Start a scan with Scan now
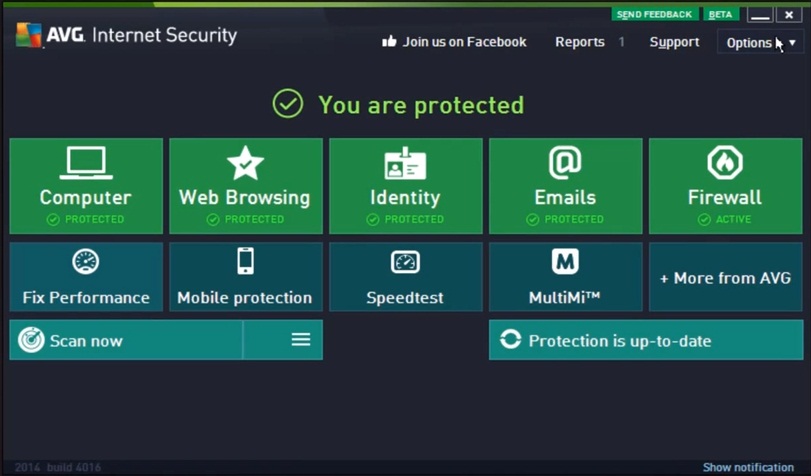Image resolution: width=811 pixels, height=476 pixels. tap(126, 340)
